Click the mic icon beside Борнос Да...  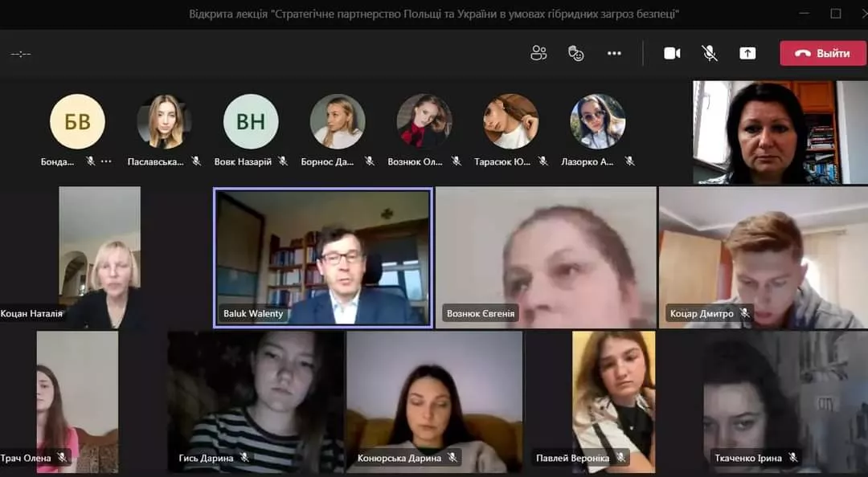(x=369, y=161)
